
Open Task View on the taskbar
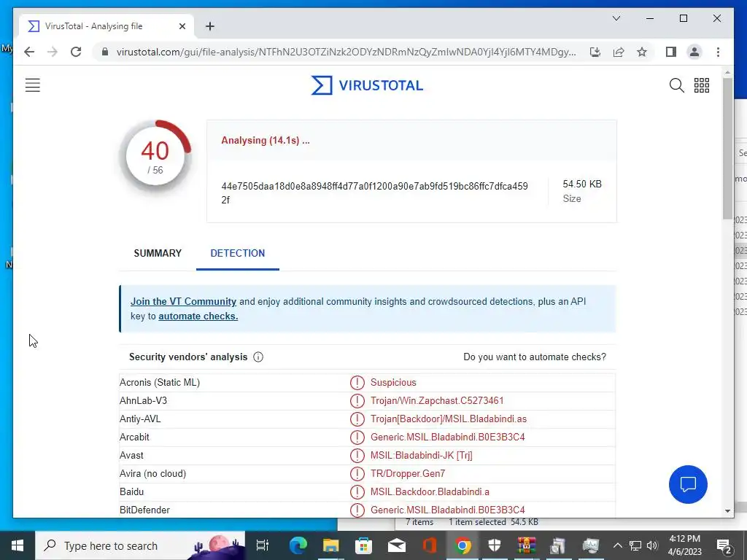262,545
